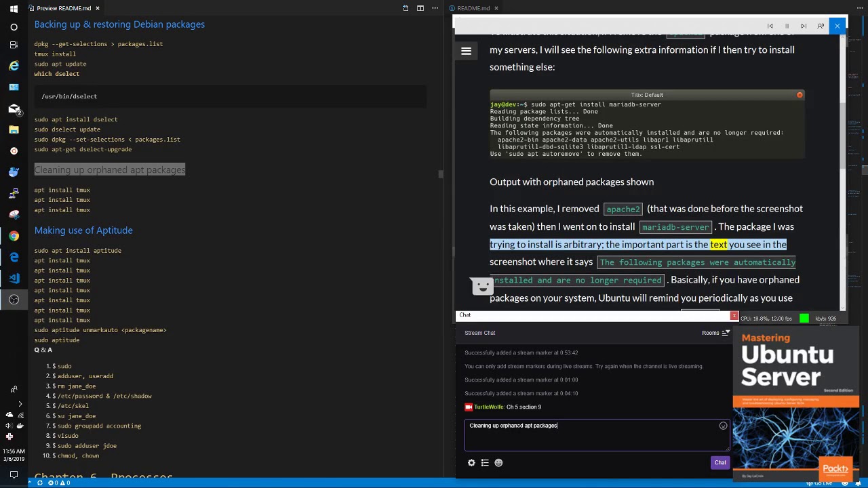Open chat settings gear icon

tap(471, 463)
